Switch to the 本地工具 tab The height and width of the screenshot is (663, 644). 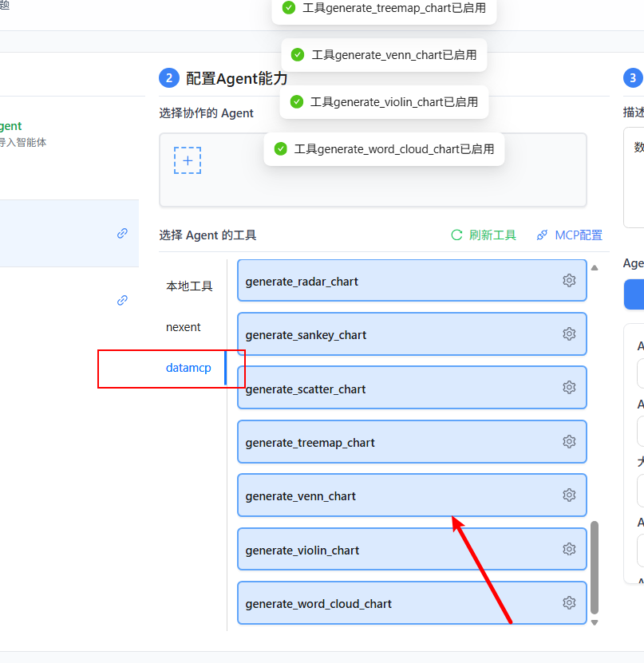coord(189,286)
